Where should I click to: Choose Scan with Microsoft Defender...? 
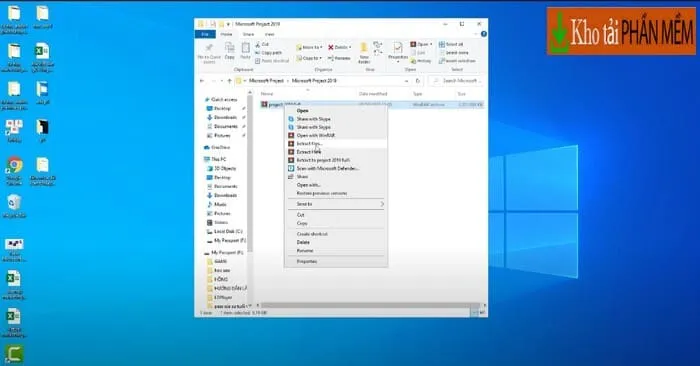(x=336, y=168)
